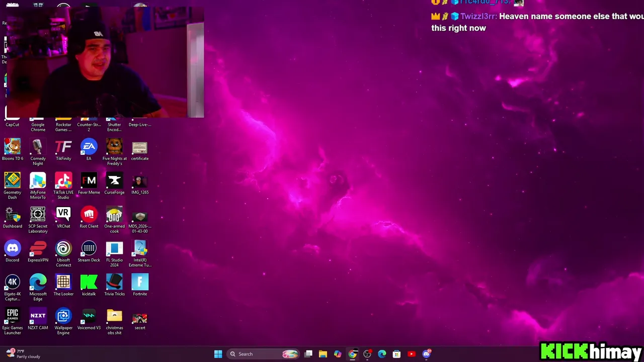Open the Microsoft Edge desktop shortcut
Screen dimensions: 644x362
click(x=38, y=288)
